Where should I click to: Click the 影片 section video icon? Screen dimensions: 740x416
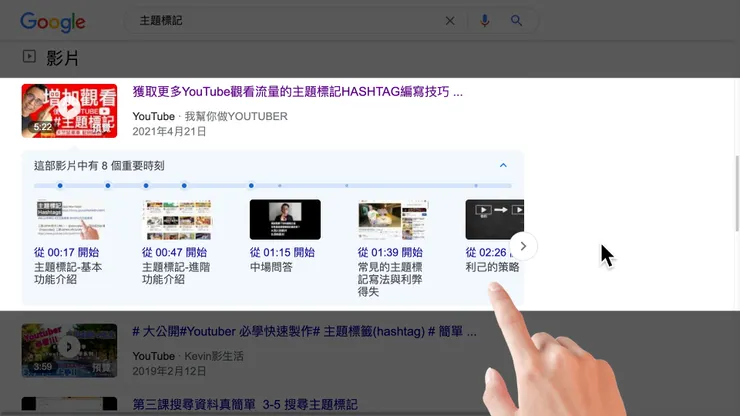pyautogui.click(x=29, y=57)
